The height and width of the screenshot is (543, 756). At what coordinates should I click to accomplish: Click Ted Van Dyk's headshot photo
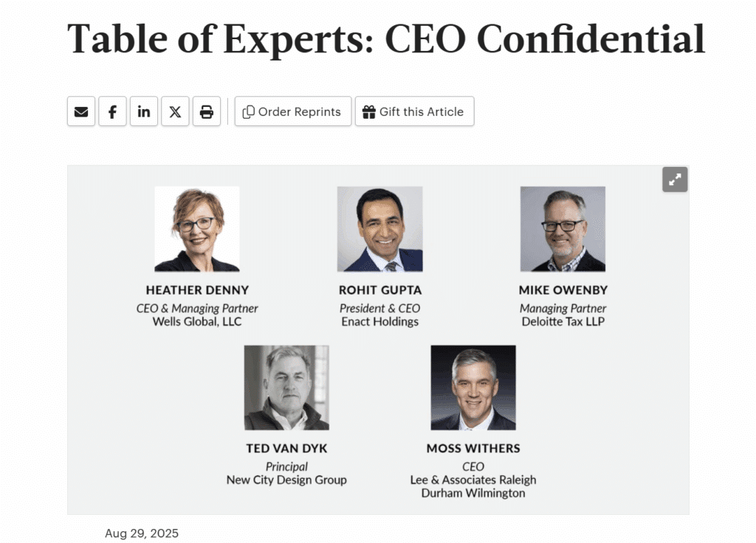point(286,387)
